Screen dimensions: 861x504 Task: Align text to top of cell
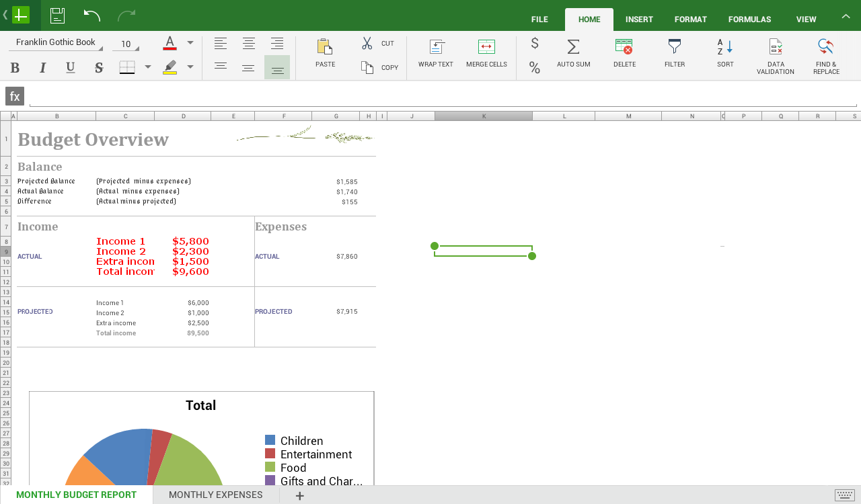(221, 67)
